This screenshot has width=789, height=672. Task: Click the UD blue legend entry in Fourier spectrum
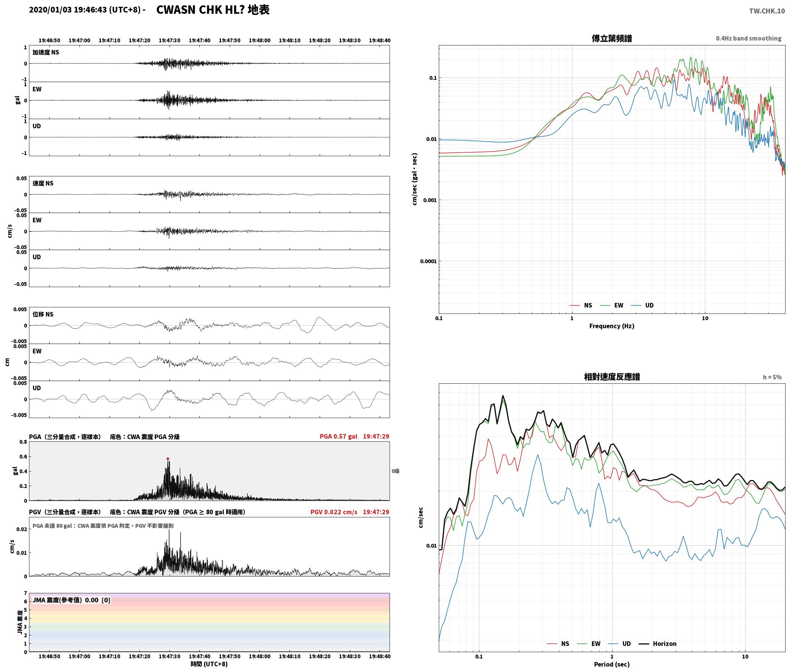click(642, 305)
